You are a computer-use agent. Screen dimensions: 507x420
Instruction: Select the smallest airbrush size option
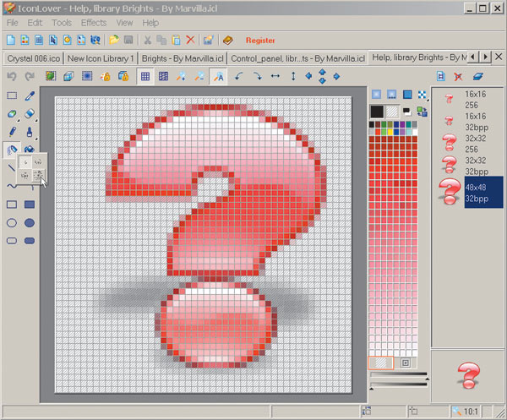coord(25,162)
